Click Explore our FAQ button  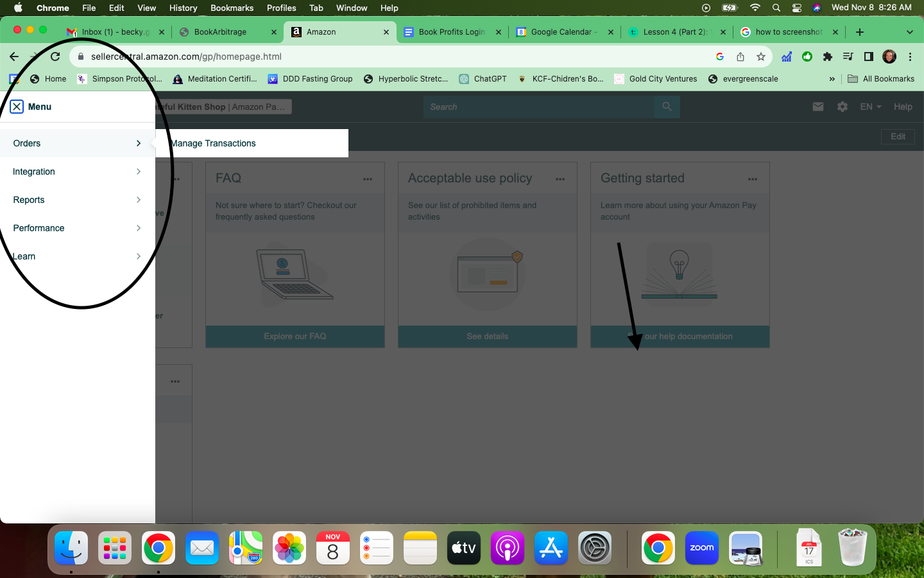coord(295,337)
